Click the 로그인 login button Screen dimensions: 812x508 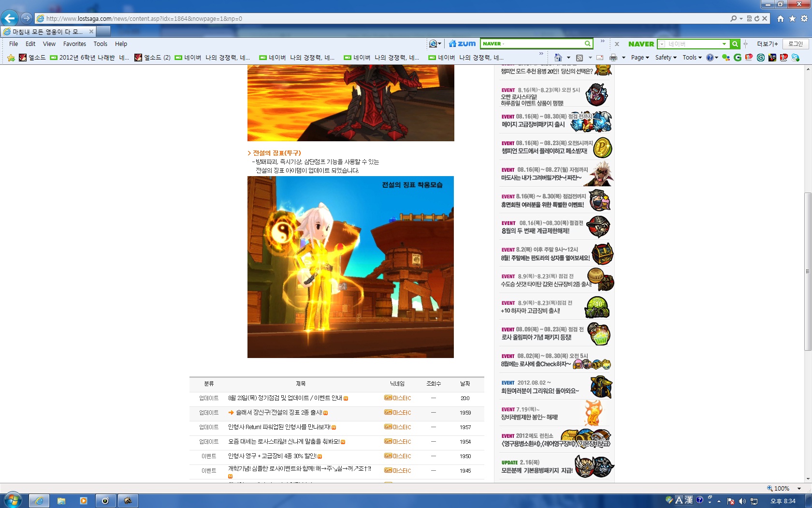tap(795, 44)
